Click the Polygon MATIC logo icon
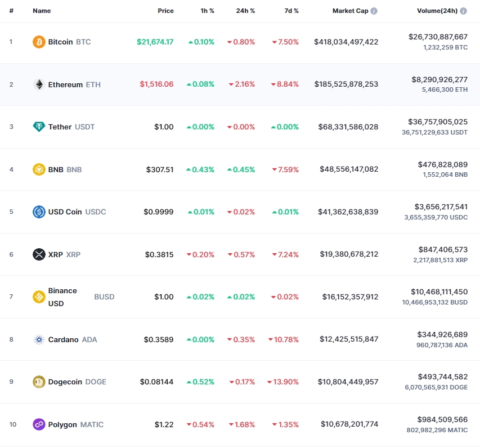The width and height of the screenshot is (480, 448). tap(39, 424)
